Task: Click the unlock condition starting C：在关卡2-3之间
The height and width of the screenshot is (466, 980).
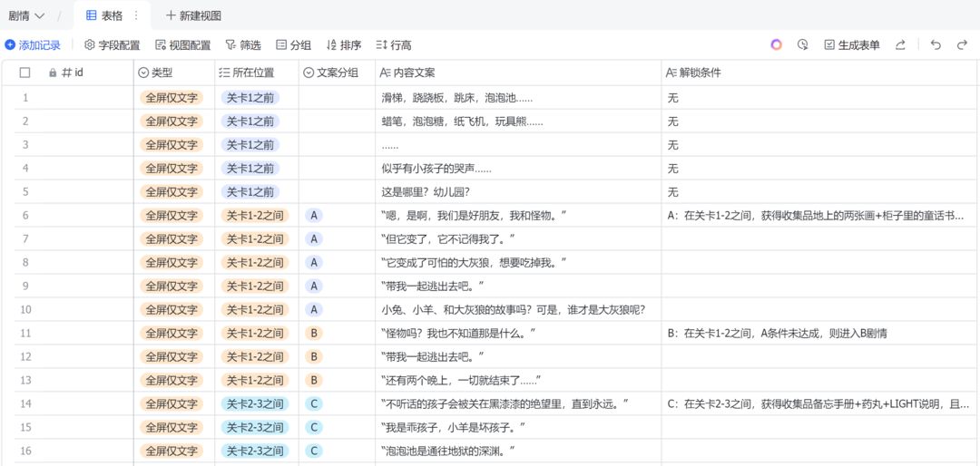Action: [820, 403]
